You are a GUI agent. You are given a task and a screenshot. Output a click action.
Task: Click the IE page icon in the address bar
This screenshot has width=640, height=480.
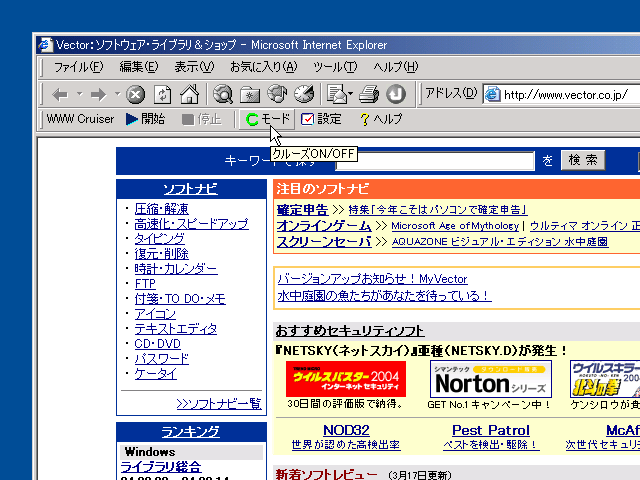pyautogui.click(x=493, y=95)
